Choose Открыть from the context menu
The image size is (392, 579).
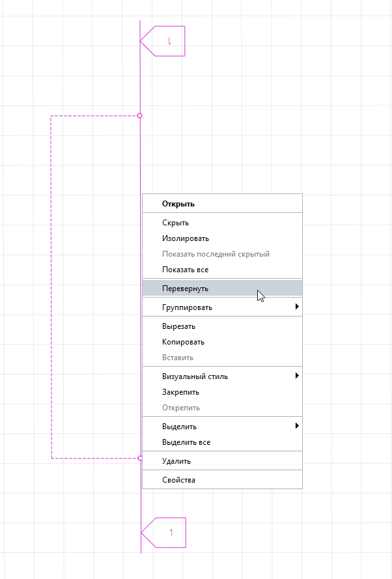pyautogui.click(x=178, y=204)
